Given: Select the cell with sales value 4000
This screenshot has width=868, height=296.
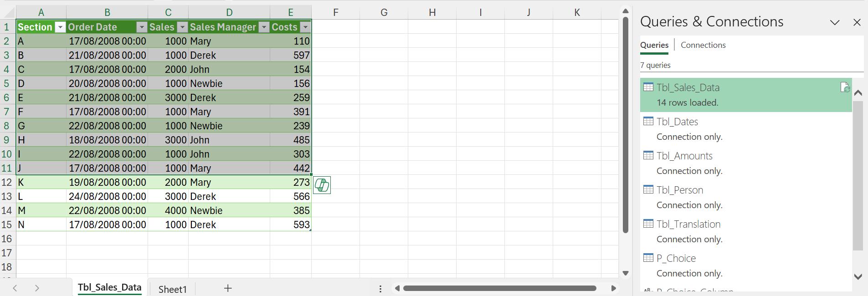Looking at the screenshot, I should pyautogui.click(x=168, y=210).
